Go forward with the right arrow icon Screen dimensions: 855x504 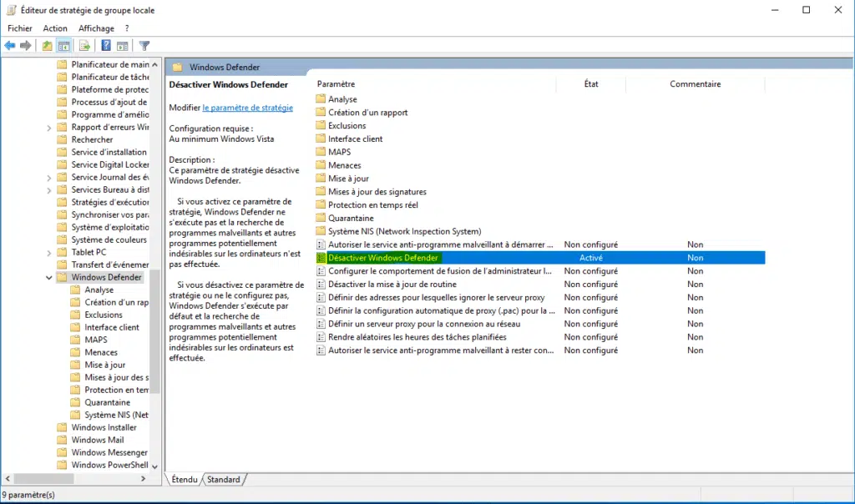26,46
